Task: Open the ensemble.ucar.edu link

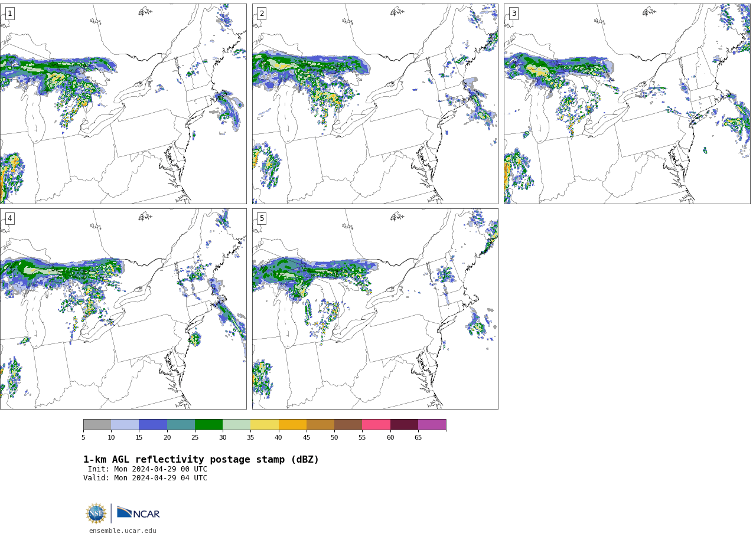Action: (123, 531)
